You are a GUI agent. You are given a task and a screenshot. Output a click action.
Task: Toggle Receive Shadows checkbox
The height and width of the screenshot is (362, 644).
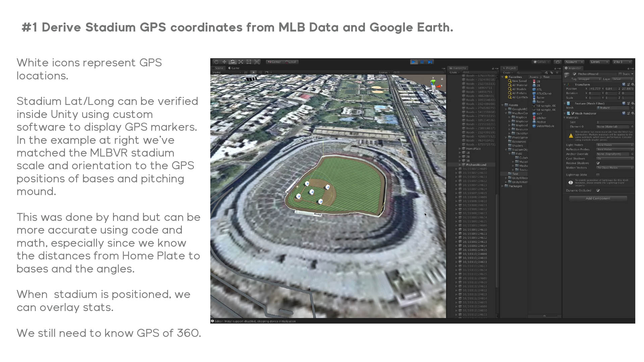(x=598, y=163)
